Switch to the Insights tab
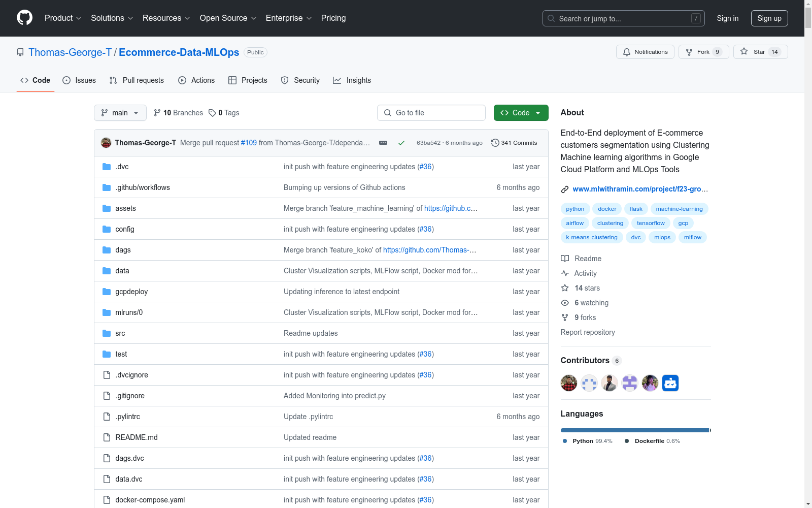 pos(352,80)
